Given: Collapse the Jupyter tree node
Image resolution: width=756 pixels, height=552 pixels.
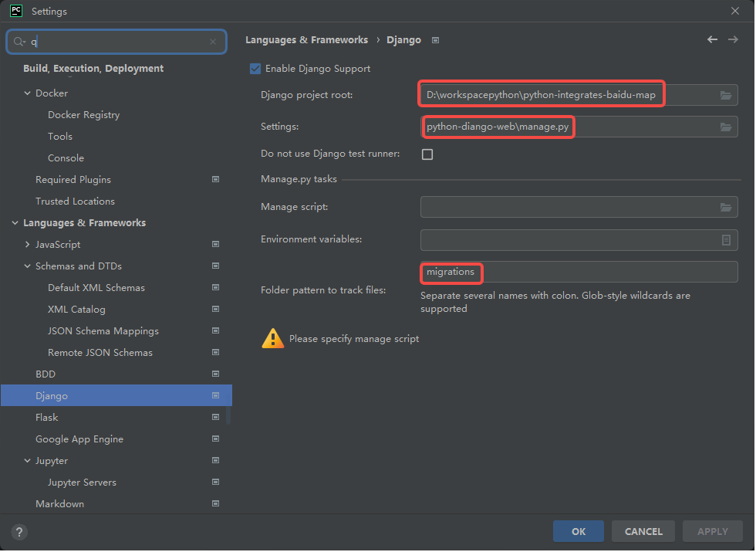Looking at the screenshot, I should (x=28, y=461).
